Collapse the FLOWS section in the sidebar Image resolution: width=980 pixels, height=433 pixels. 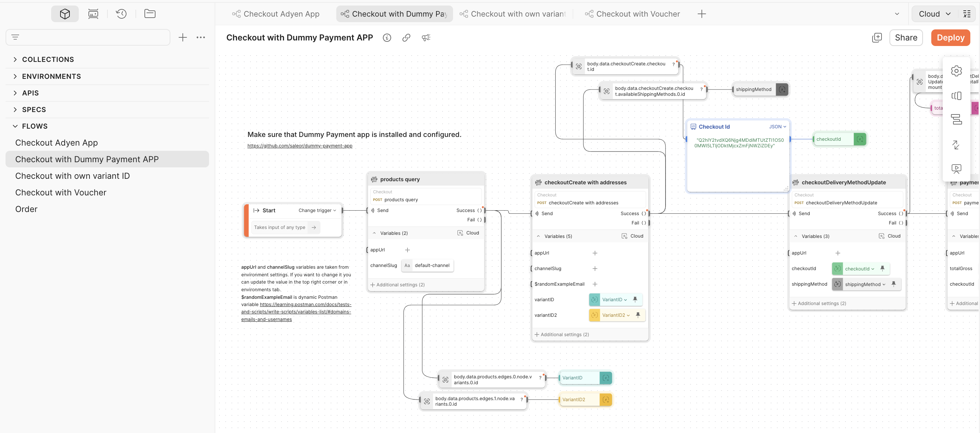click(15, 126)
